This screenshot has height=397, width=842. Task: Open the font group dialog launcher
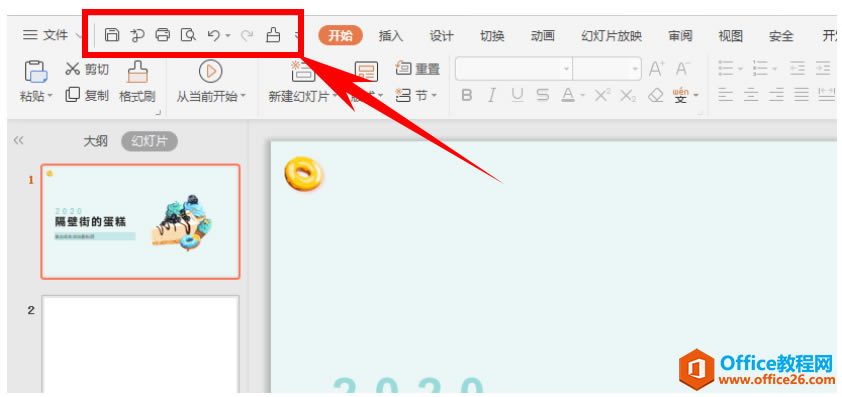(x=700, y=113)
